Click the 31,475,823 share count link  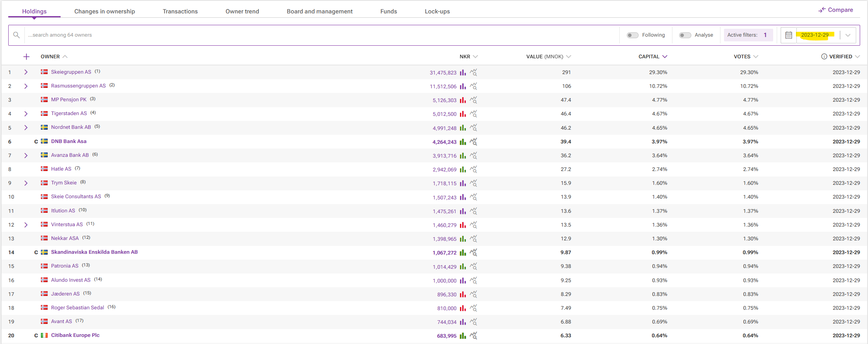(x=443, y=73)
